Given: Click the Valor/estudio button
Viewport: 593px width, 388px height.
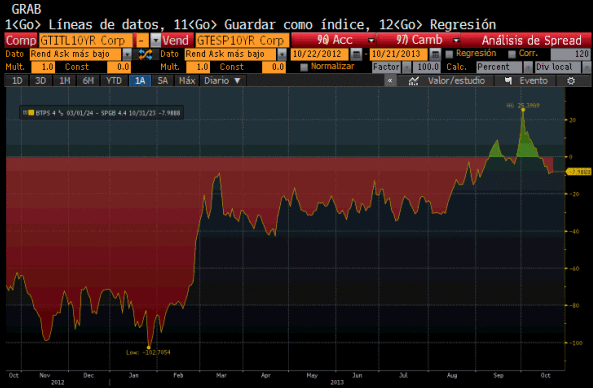Looking at the screenshot, I should click(446, 81).
